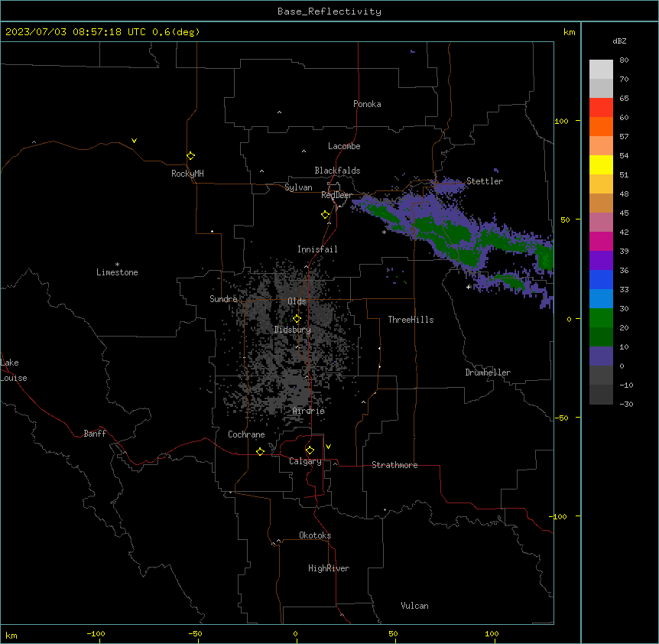659x644 pixels.
Task: Click the Limestone label
Action: point(117,272)
